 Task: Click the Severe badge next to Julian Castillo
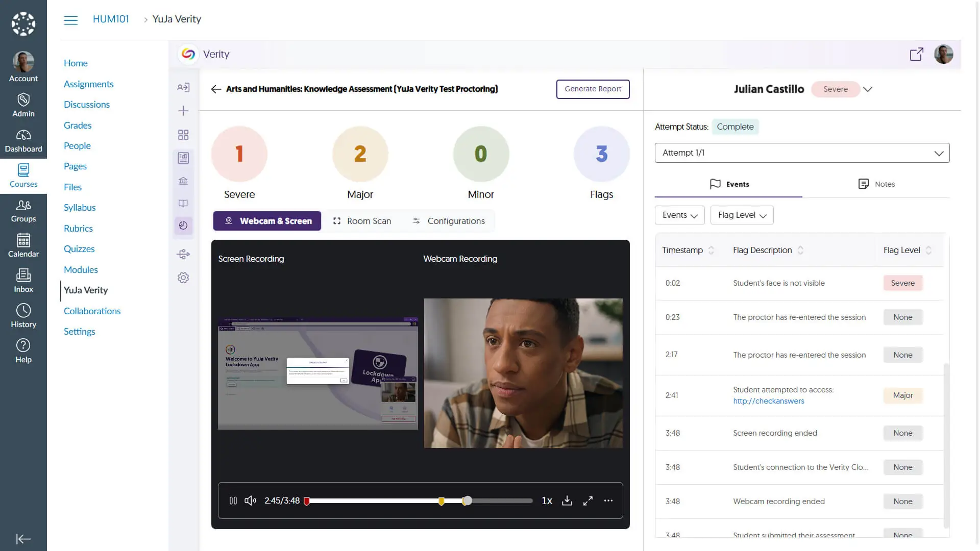coord(835,89)
